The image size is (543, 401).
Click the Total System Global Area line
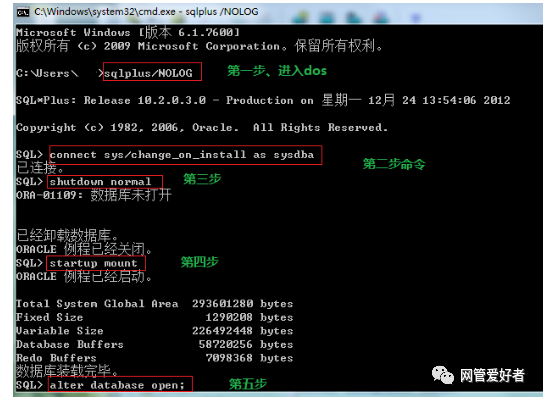pos(154,304)
